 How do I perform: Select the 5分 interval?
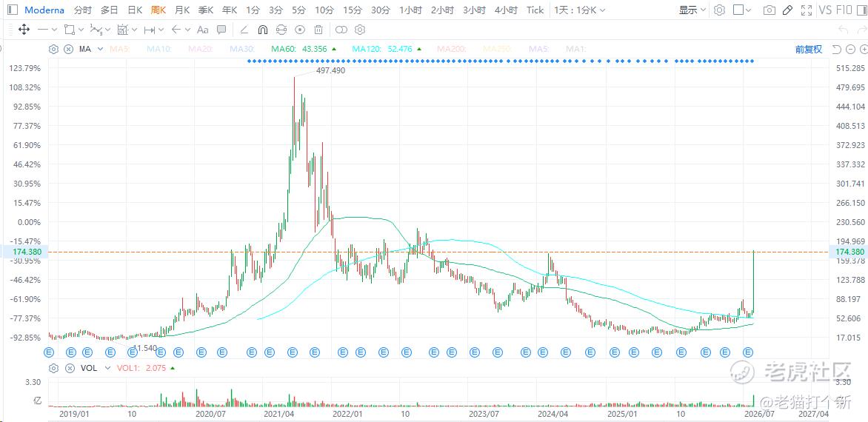[x=298, y=10]
